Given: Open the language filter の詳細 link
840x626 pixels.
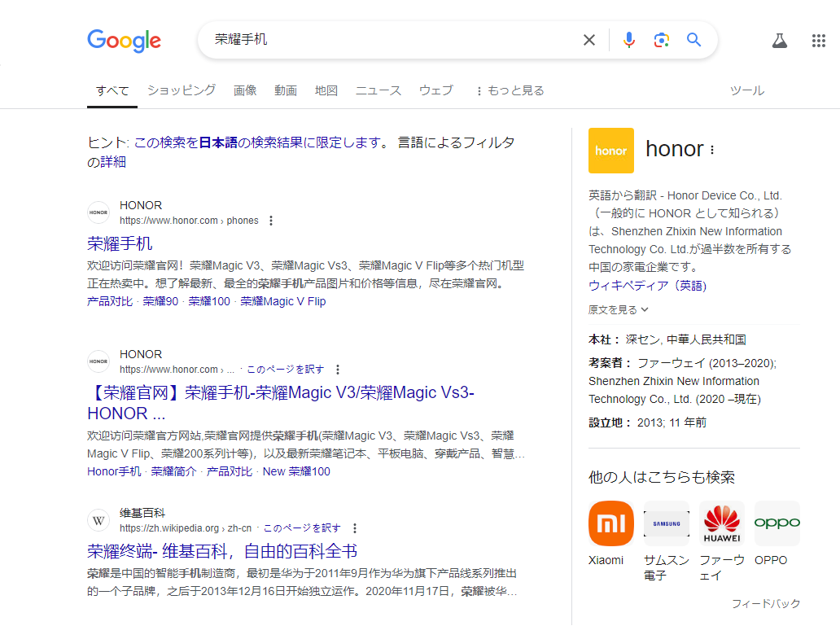Looking at the screenshot, I should (113, 162).
